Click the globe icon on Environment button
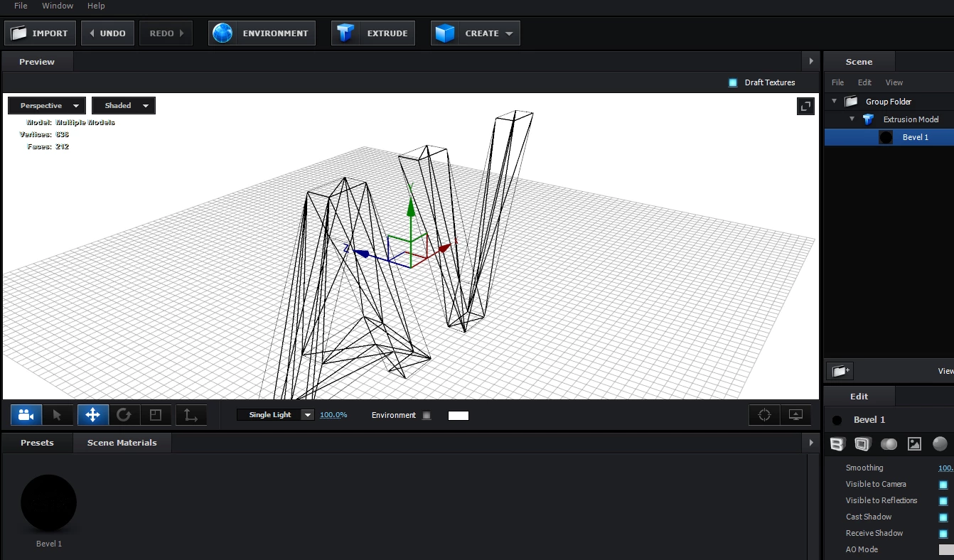 pyautogui.click(x=223, y=33)
